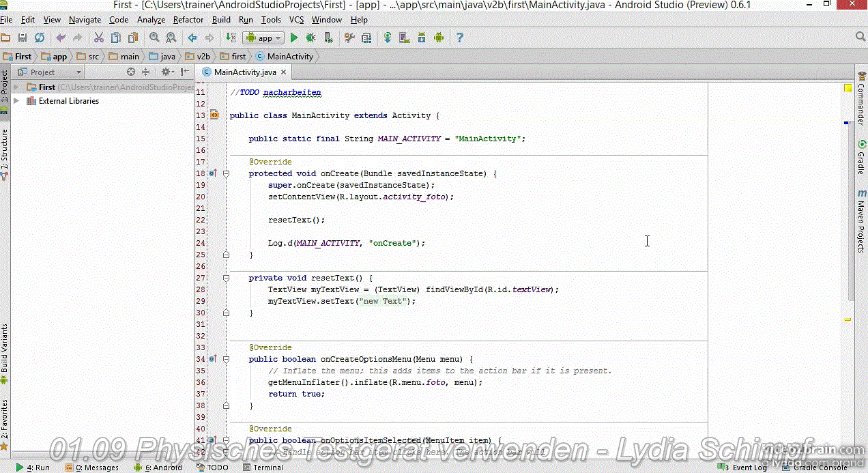Open the Android Device Monitor icon
Image resolution: width=868 pixels, height=473 pixels.
438,38
